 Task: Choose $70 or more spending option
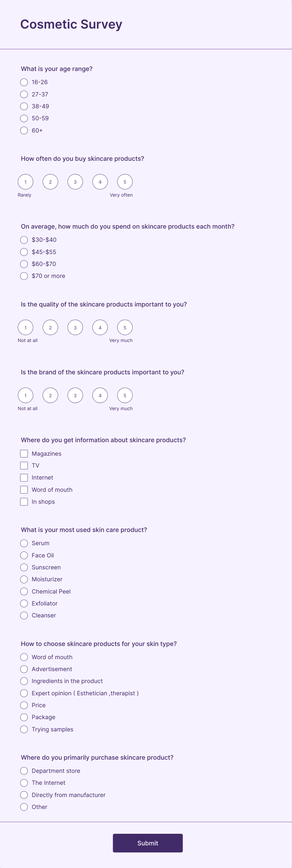(24, 276)
